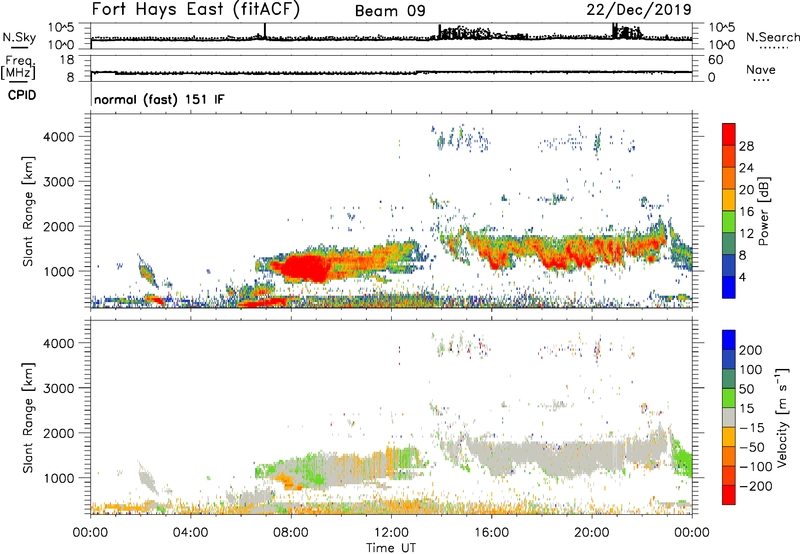Click the '200' velocity colorbar label
The height and width of the screenshot is (554, 800).
[751, 350]
